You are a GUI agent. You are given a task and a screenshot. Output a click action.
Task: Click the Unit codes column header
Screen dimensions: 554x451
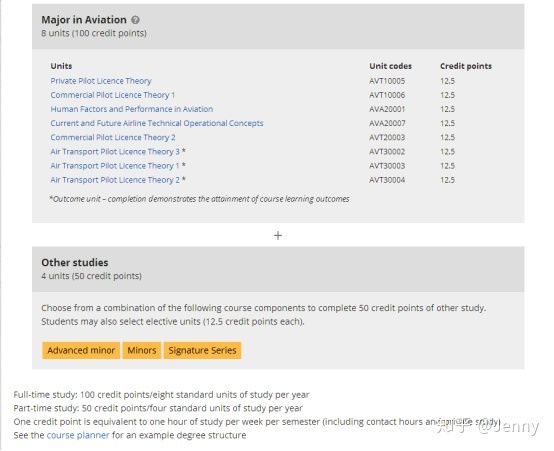click(x=390, y=66)
